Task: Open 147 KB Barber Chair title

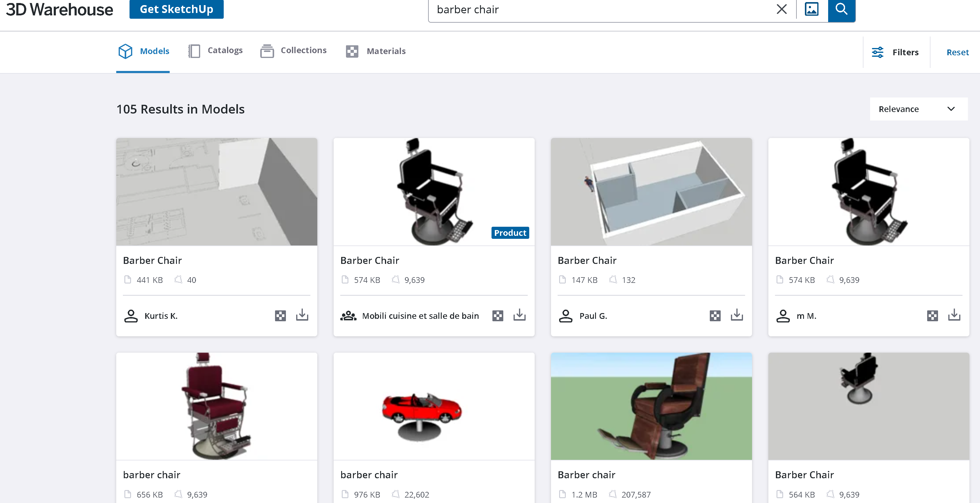Action: click(x=587, y=260)
